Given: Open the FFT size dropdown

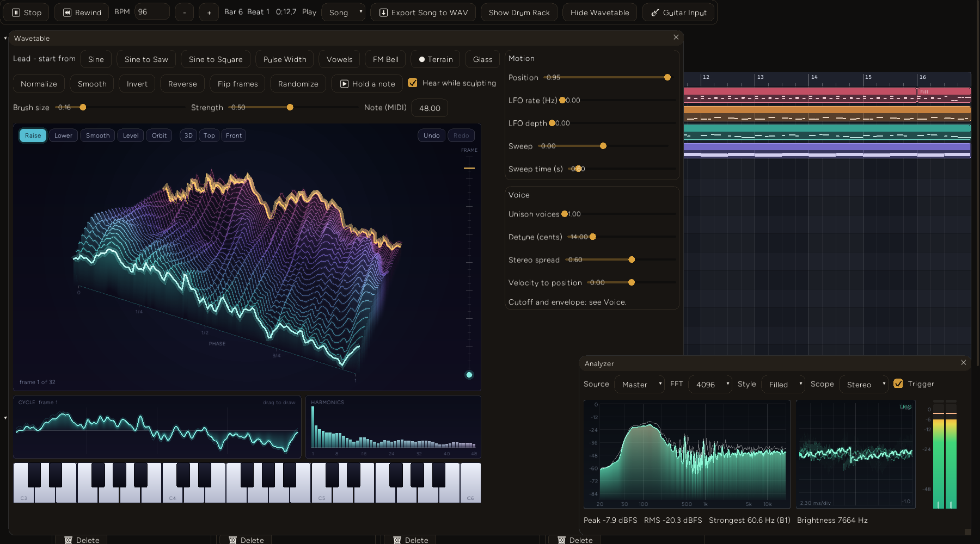Looking at the screenshot, I should 710,385.
